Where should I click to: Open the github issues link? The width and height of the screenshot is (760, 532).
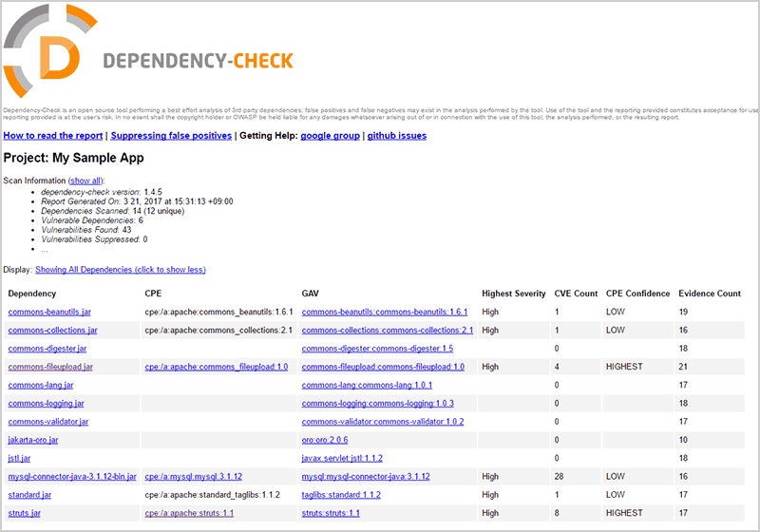click(x=397, y=136)
